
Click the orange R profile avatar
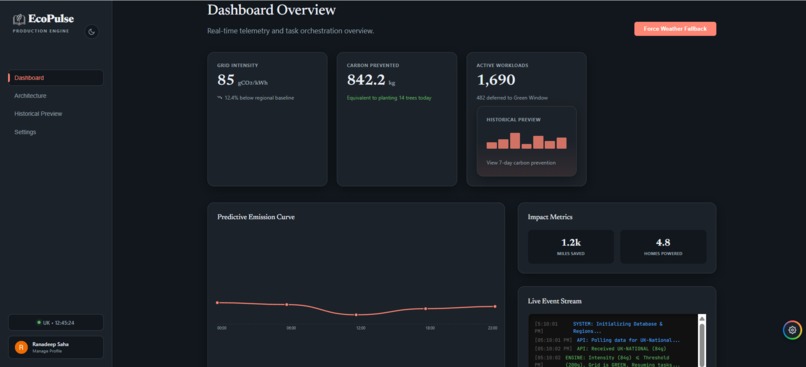pyautogui.click(x=21, y=347)
